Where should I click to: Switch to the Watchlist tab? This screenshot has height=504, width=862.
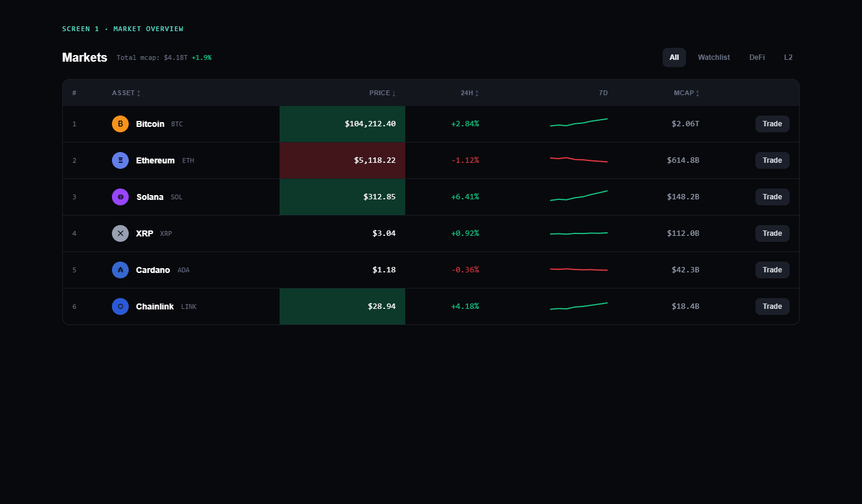714,57
